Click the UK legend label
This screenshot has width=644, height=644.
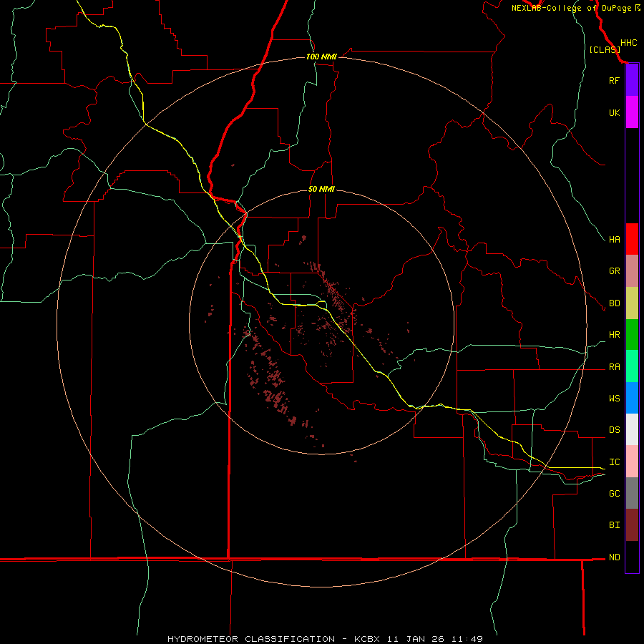coord(614,113)
